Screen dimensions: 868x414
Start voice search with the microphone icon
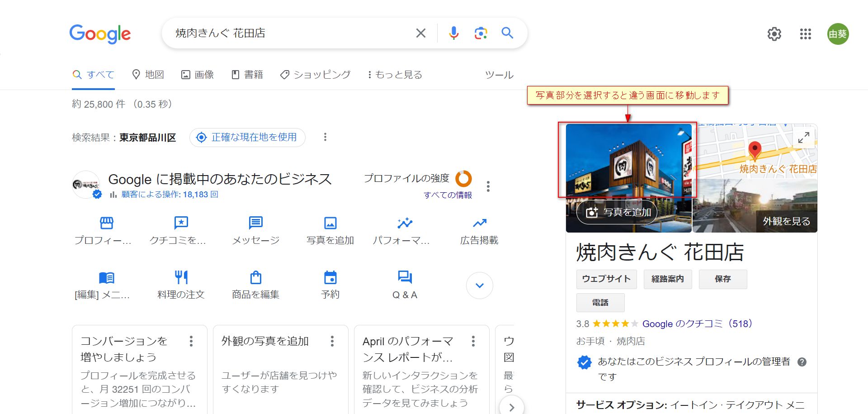pyautogui.click(x=453, y=33)
